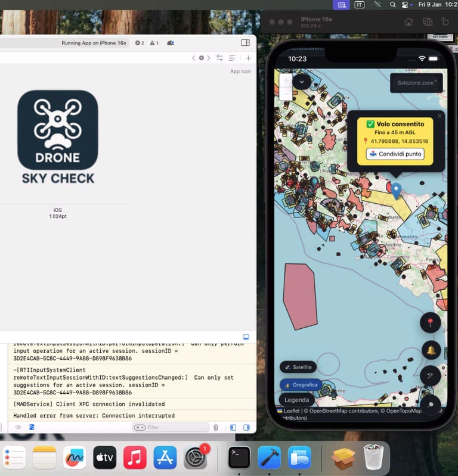Clear console with trash icon
458x476 pixels.
[216, 427]
